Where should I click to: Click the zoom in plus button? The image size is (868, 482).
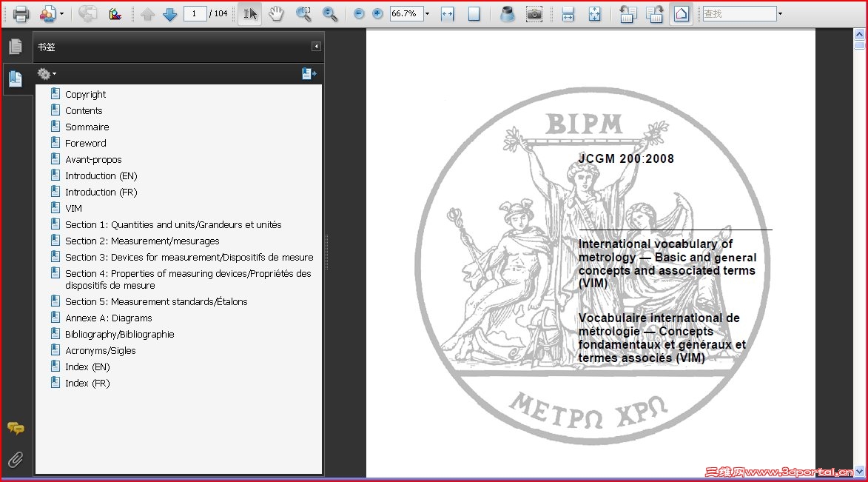pyautogui.click(x=377, y=13)
